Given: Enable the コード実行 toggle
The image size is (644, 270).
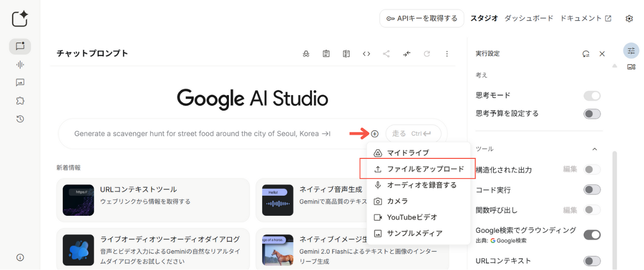Looking at the screenshot, I should pyautogui.click(x=592, y=190).
